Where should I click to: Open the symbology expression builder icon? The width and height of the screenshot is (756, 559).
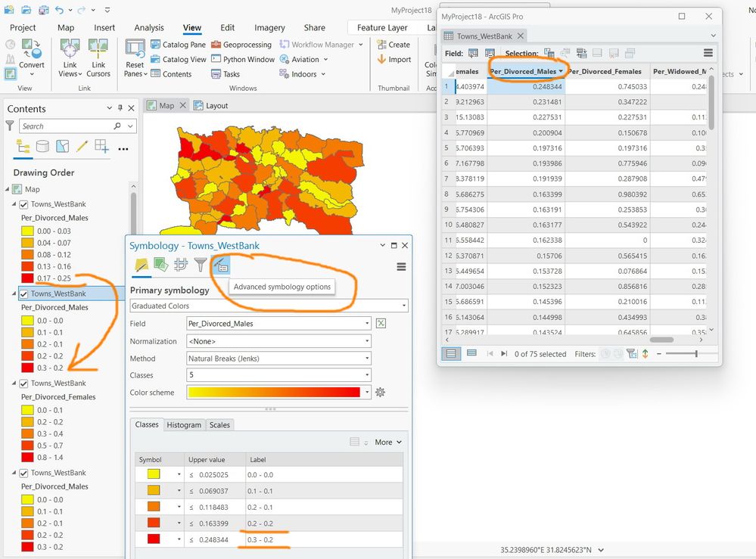381,323
